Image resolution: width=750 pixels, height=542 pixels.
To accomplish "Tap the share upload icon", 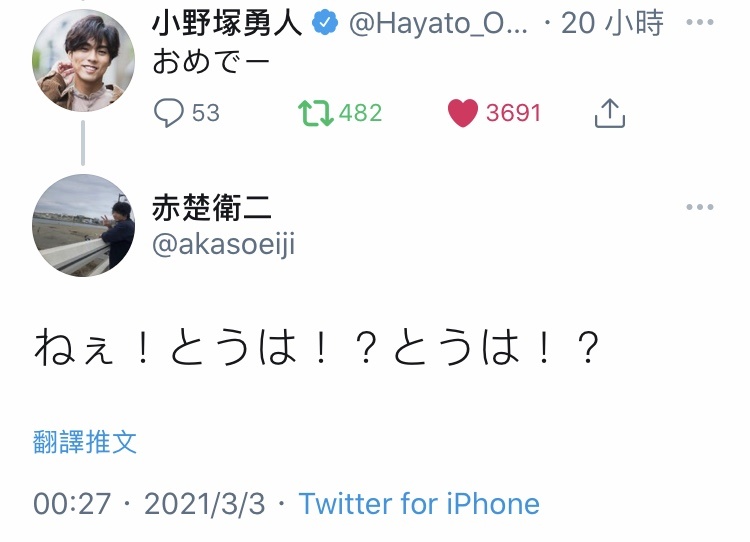I will [x=610, y=113].
